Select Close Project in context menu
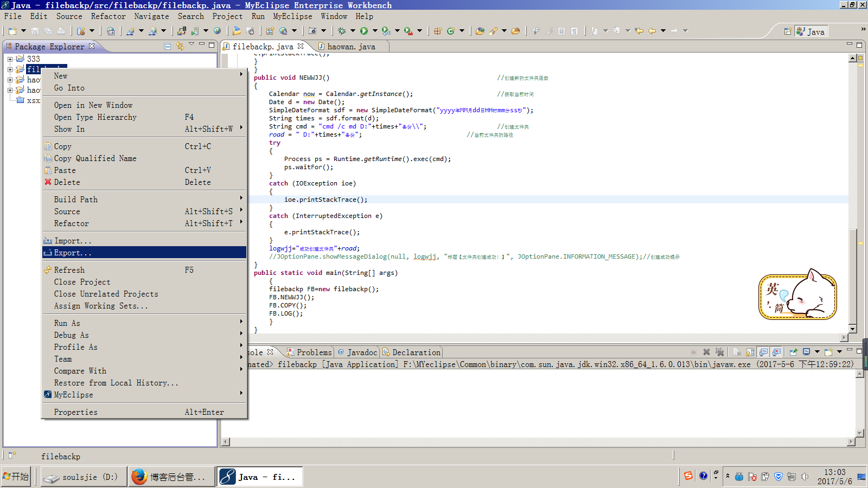Image resolution: width=868 pixels, height=488 pixels. (x=144, y=282)
